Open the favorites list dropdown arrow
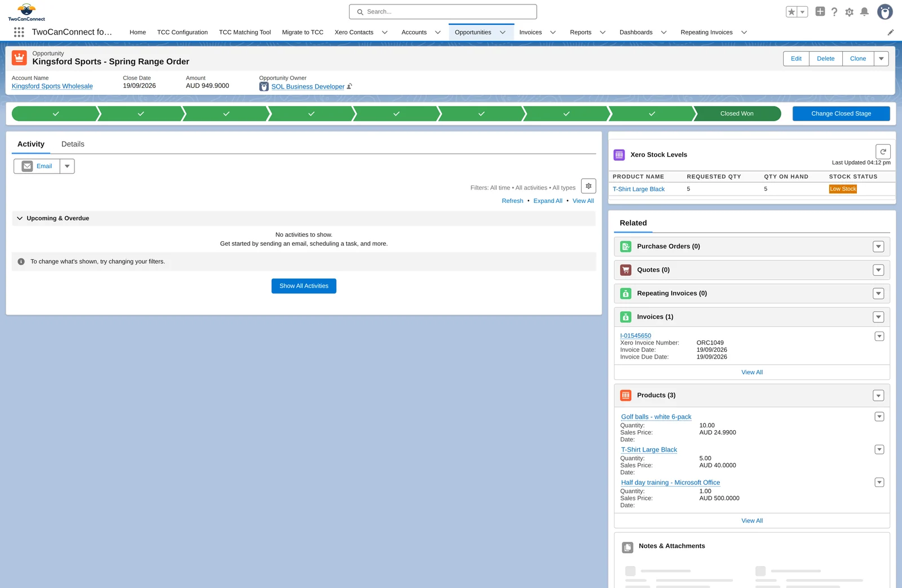The width and height of the screenshot is (902, 588). coord(803,12)
